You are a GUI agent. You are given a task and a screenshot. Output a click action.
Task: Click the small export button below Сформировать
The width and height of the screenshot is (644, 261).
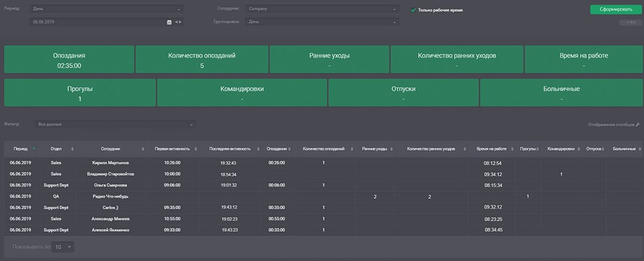[x=631, y=23]
